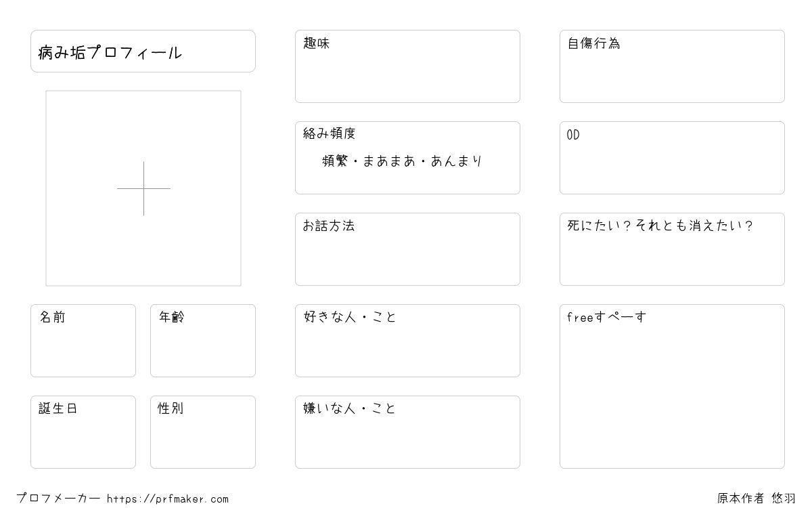Click the 誕生日 birthday box
Screen dimensions: 812x508
[x=83, y=432]
